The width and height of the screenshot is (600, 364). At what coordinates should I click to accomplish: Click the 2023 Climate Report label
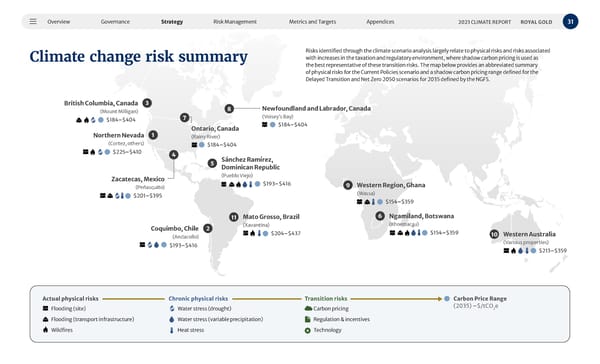(x=484, y=22)
